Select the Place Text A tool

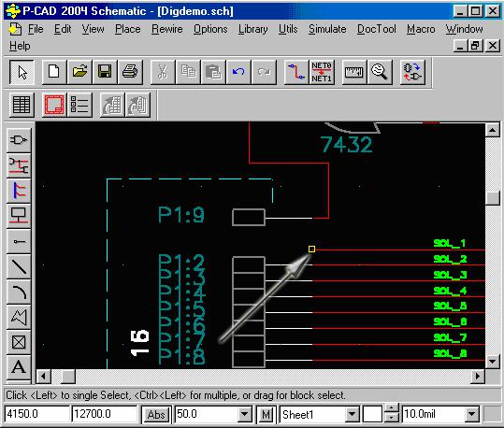point(19,367)
